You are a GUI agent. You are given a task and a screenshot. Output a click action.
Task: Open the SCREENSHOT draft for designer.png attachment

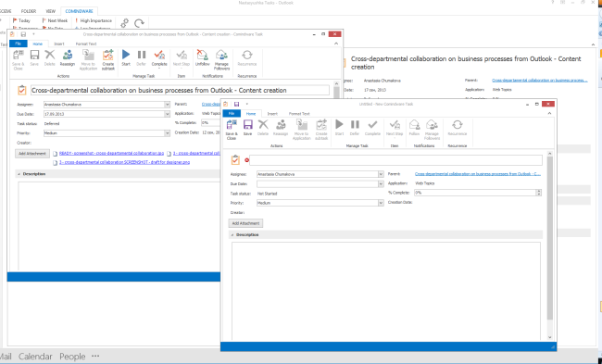(124, 162)
